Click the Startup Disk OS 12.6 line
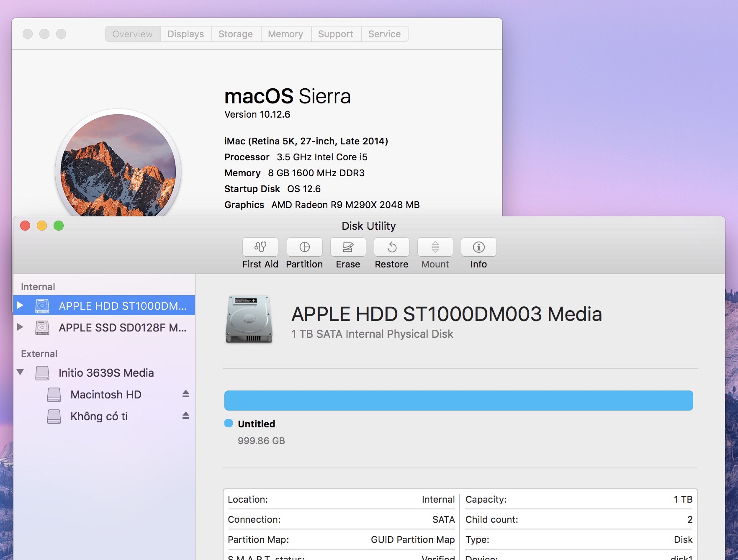This screenshot has width=738, height=560. pyautogui.click(x=273, y=189)
